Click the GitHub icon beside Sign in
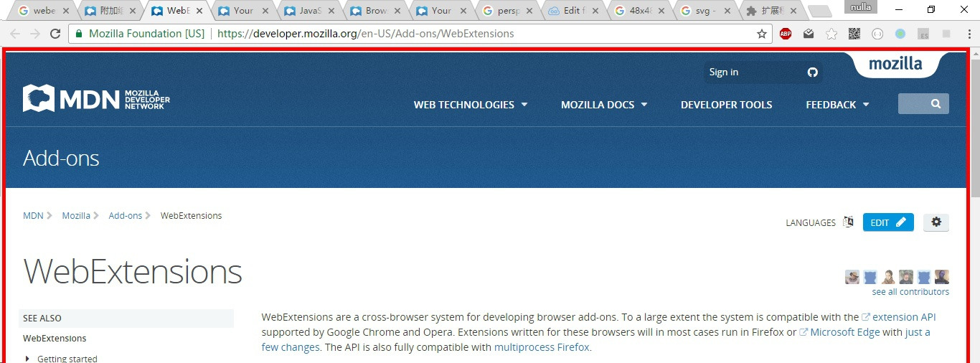 pos(813,72)
